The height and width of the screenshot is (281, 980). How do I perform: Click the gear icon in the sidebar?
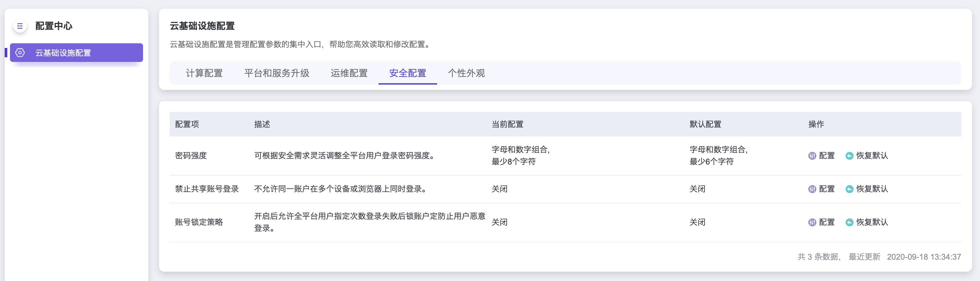coord(20,53)
